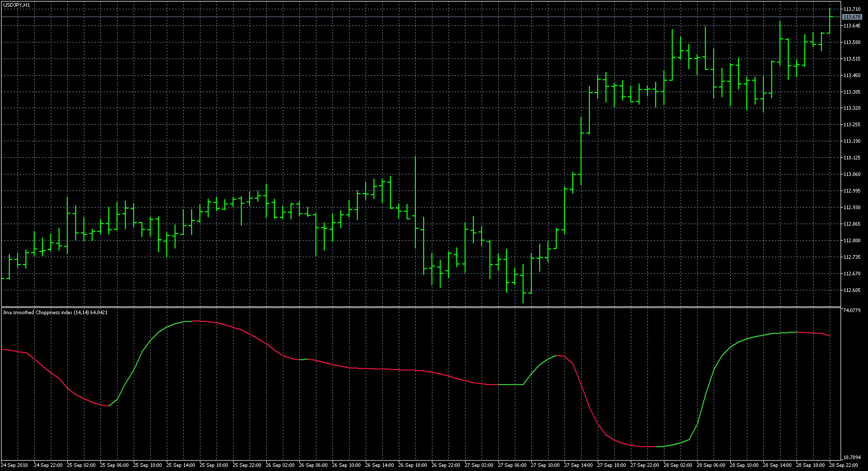
Task: Click the 24 Sep 22:00 time label
Action: click(48, 465)
